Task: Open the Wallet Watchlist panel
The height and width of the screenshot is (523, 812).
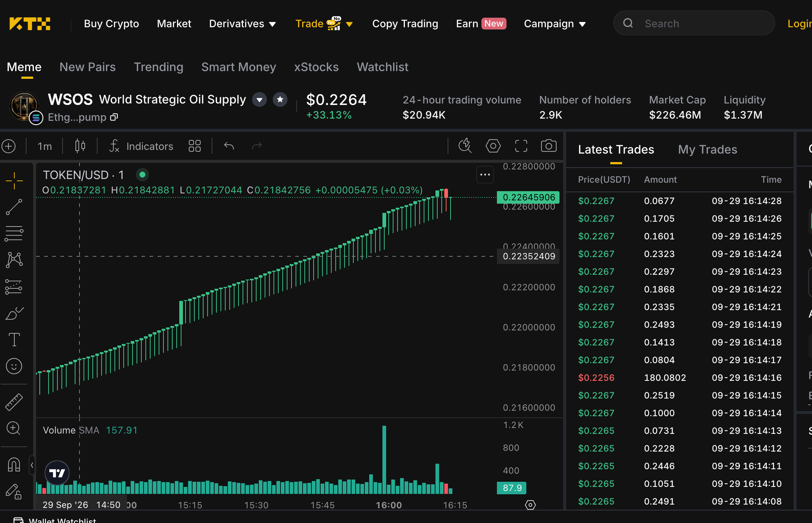Action: pyautogui.click(x=54, y=520)
